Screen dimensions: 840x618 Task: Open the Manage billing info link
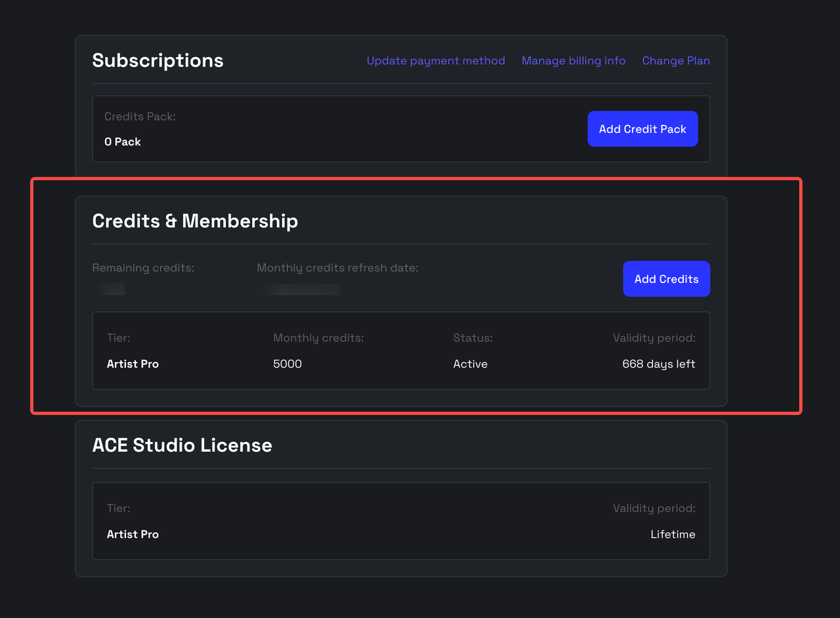tap(573, 60)
